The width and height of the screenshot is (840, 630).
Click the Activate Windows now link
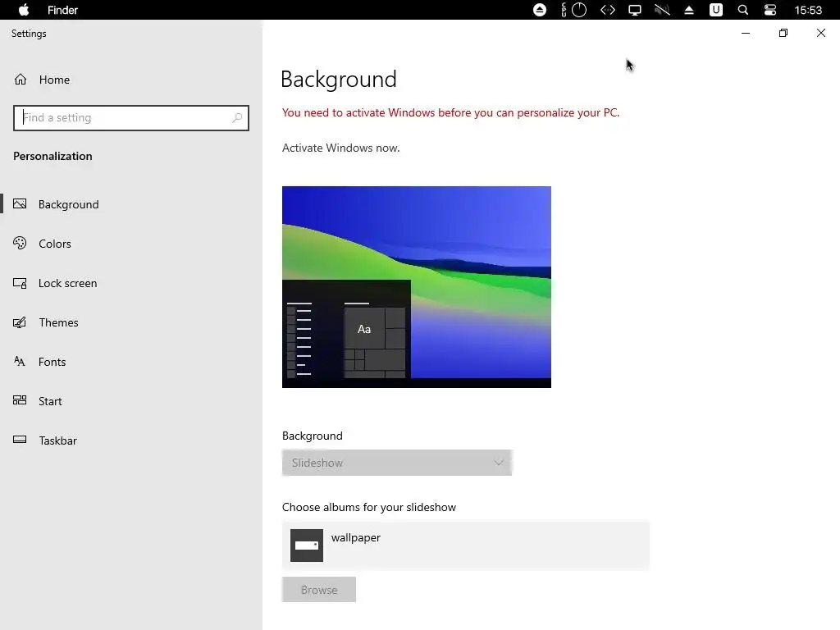[x=340, y=148]
